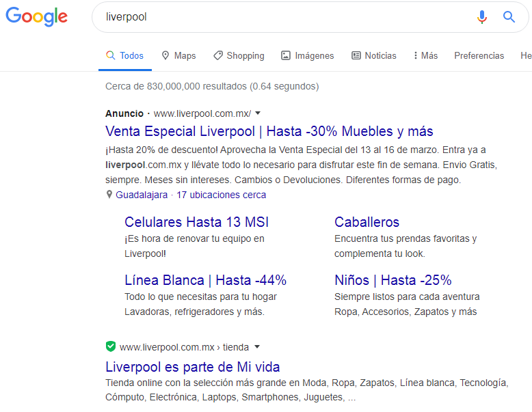
Task: Click the Tienda online con la selección description
Action: point(307,390)
